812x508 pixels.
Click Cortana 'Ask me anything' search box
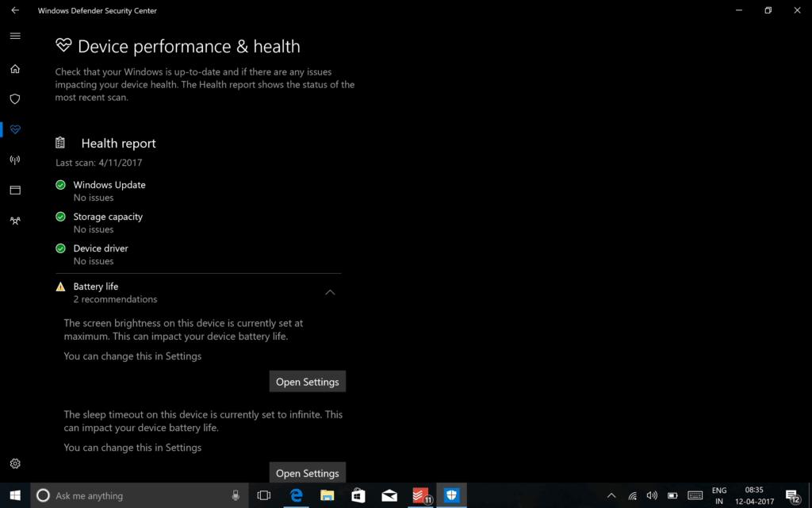point(140,495)
